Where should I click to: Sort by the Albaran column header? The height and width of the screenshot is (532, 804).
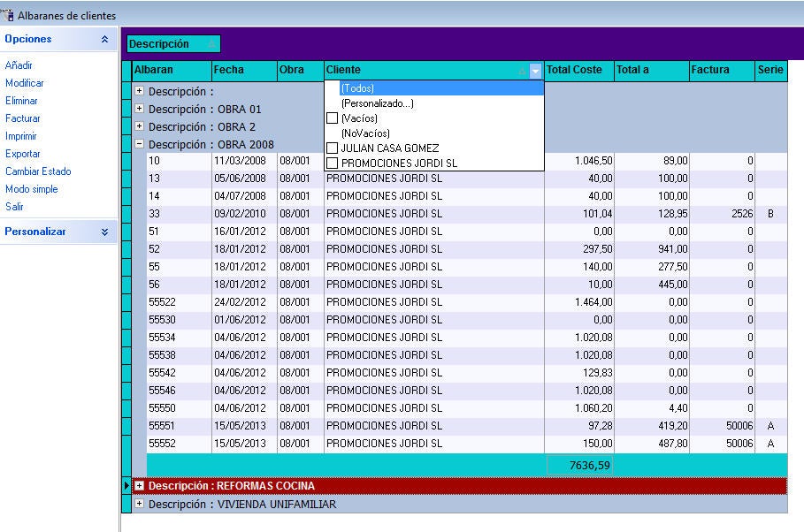pyautogui.click(x=172, y=70)
